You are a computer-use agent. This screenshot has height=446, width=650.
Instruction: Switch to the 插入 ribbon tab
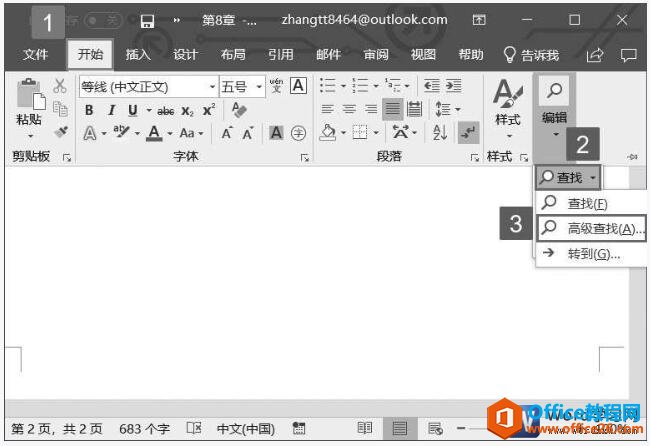[138, 55]
